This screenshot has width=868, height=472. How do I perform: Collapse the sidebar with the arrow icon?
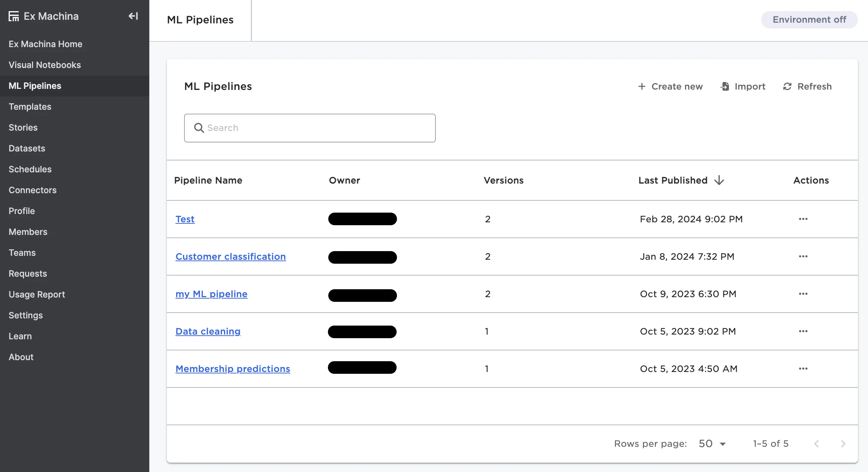tap(133, 16)
